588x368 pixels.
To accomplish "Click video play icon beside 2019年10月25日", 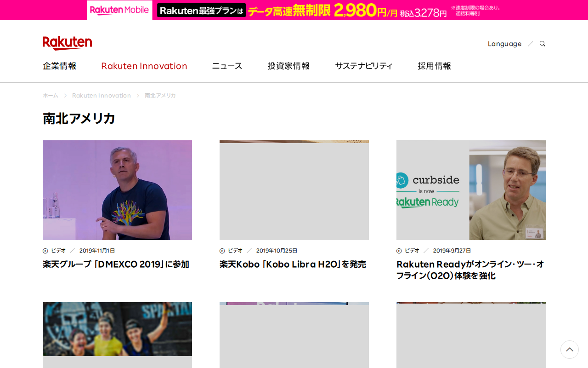I will pos(222,251).
